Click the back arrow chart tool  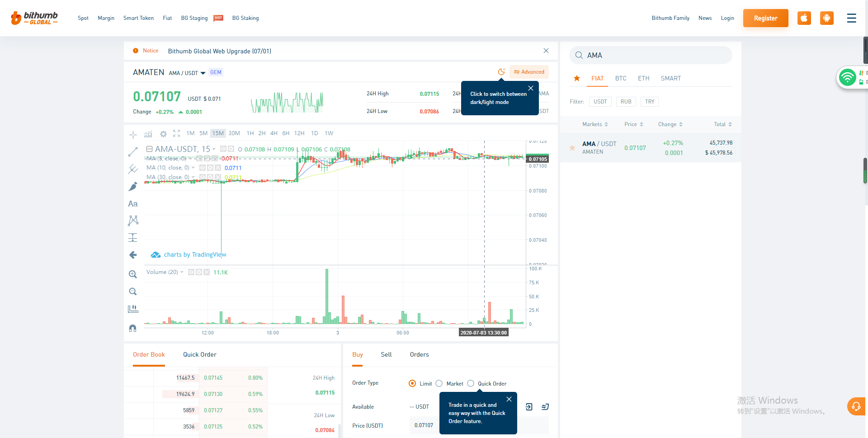coord(133,255)
